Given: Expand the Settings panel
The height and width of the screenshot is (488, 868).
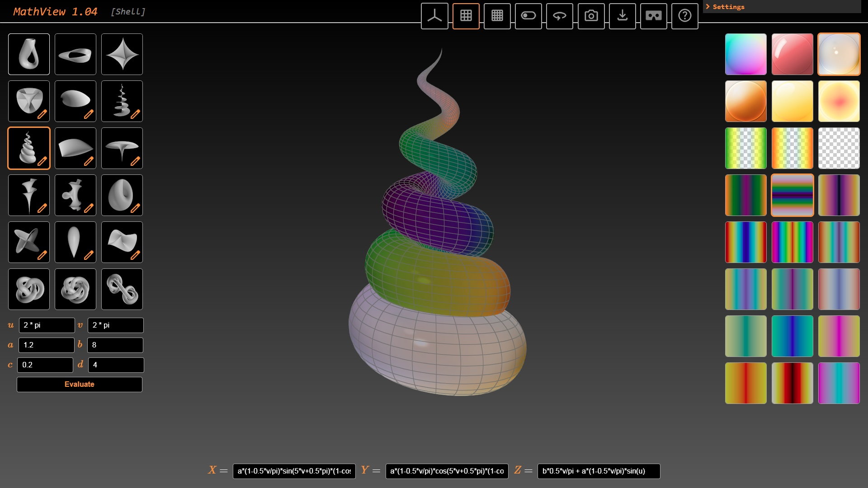Looking at the screenshot, I should tap(728, 7).
